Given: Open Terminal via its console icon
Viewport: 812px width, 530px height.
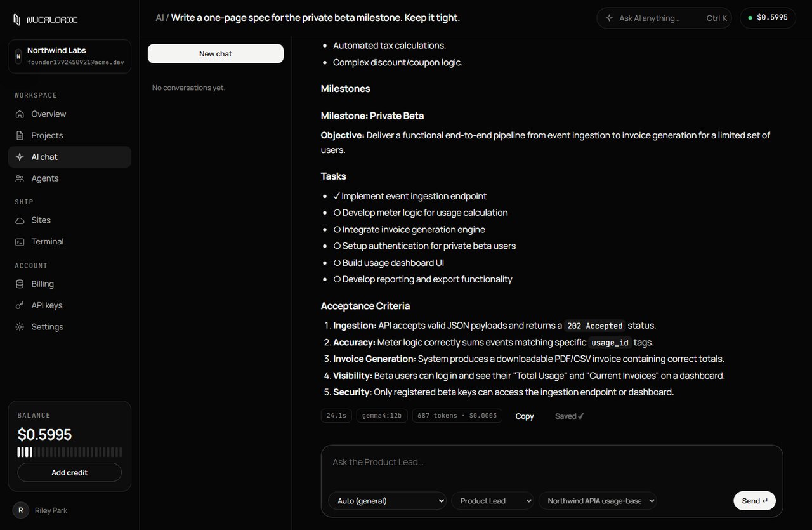Looking at the screenshot, I should 20,242.
